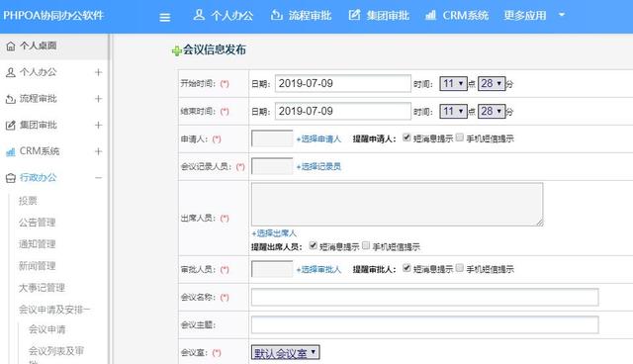This screenshot has height=364, width=633.
Task: Click the PHPOA协同办公软件 logo text
Action: click(x=53, y=16)
